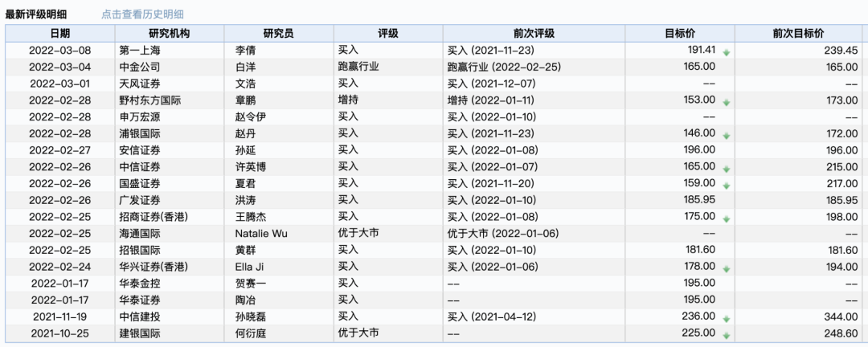Click the date 2022-03-04
The image size is (868, 347).
click(59, 67)
